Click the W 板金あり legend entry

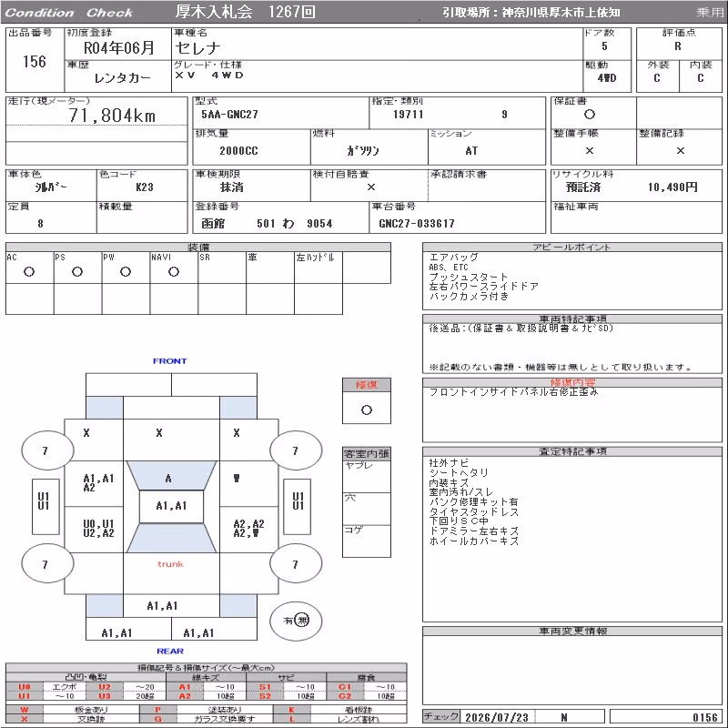pos(73,710)
